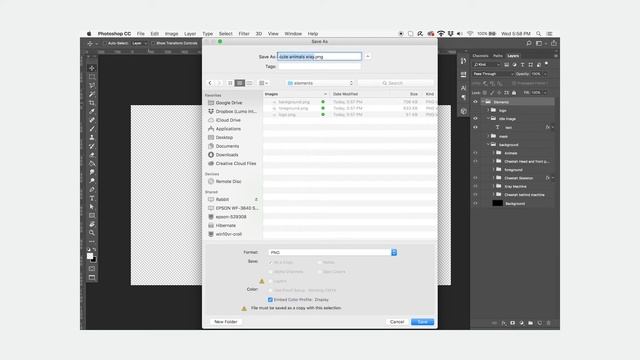
Task: Click the Tags input field
Action: (319, 66)
